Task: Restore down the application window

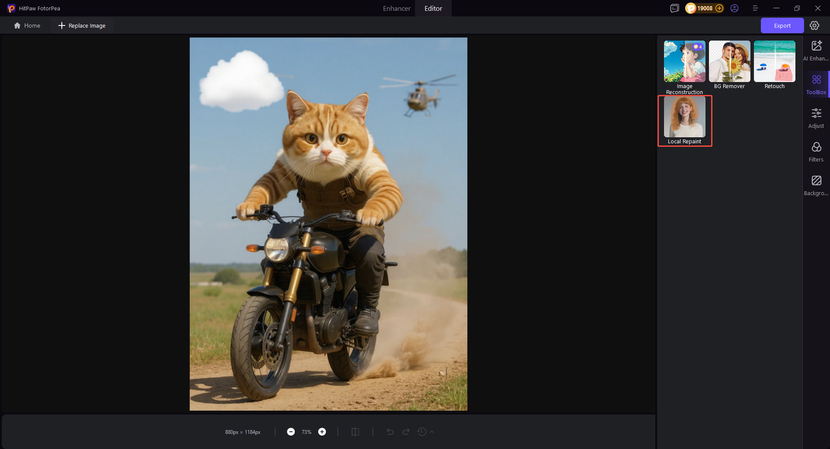Action: pos(797,8)
